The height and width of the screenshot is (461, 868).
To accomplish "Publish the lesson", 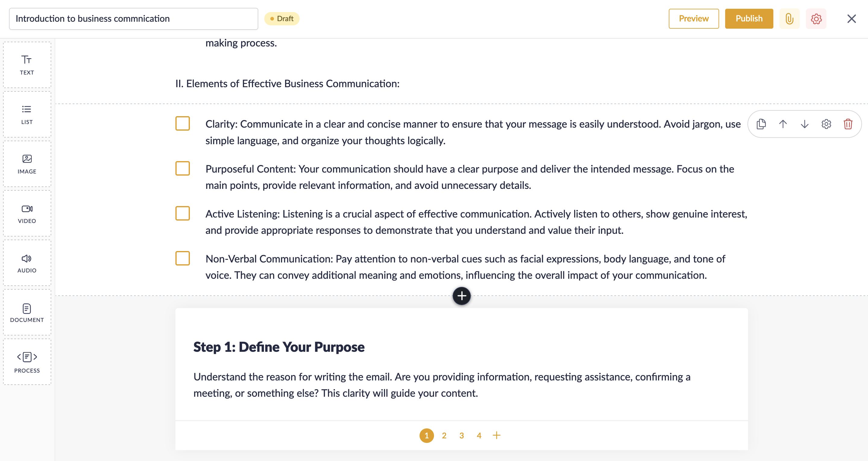I will [749, 18].
